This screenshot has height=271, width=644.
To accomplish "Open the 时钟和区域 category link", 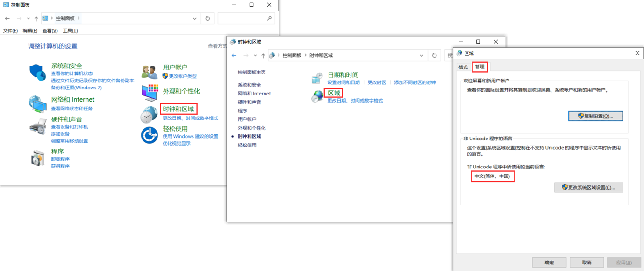I will [x=178, y=109].
